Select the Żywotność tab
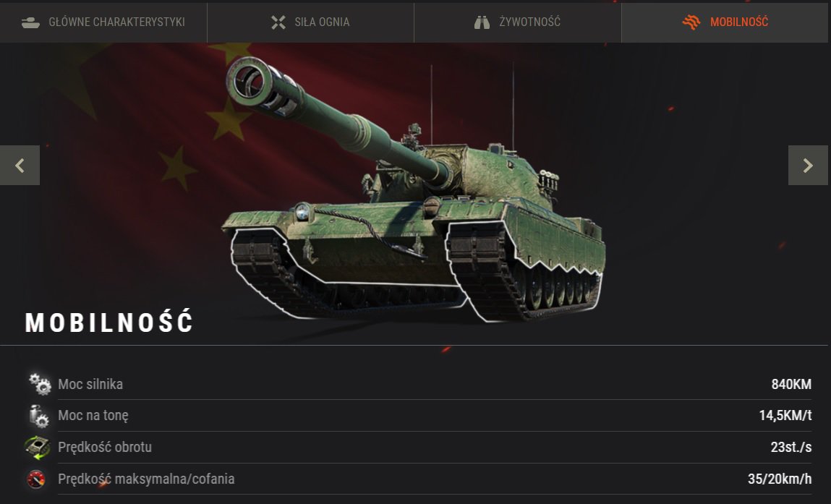The width and height of the screenshot is (831, 504). pyautogui.click(x=517, y=22)
